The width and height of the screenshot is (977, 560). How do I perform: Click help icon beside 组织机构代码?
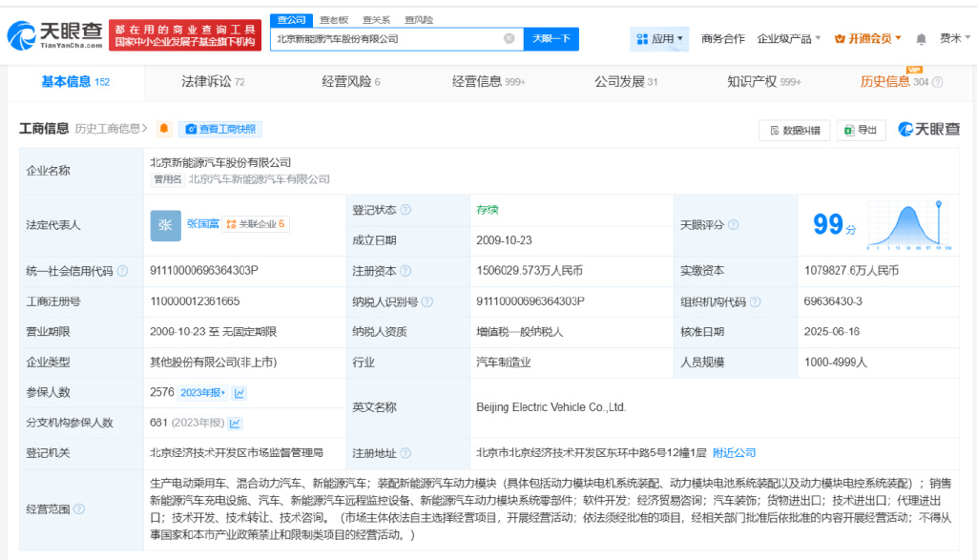pyautogui.click(x=756, y=302)
